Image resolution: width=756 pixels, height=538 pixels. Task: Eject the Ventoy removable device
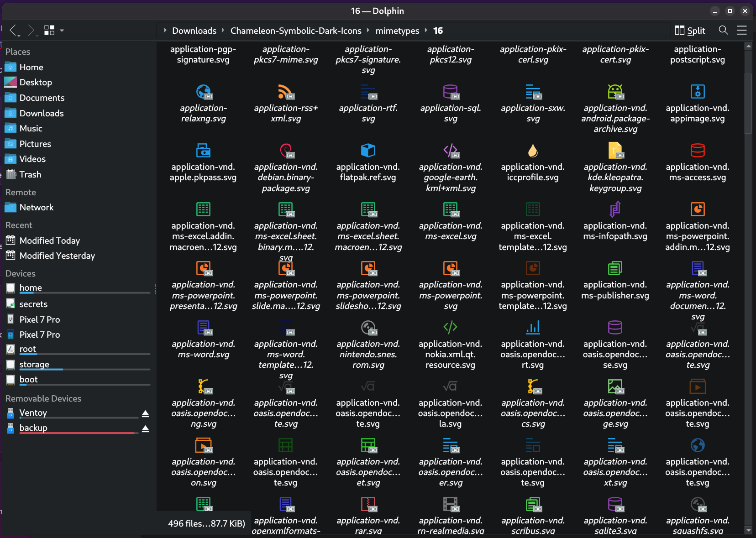click(x=145, y=413)
